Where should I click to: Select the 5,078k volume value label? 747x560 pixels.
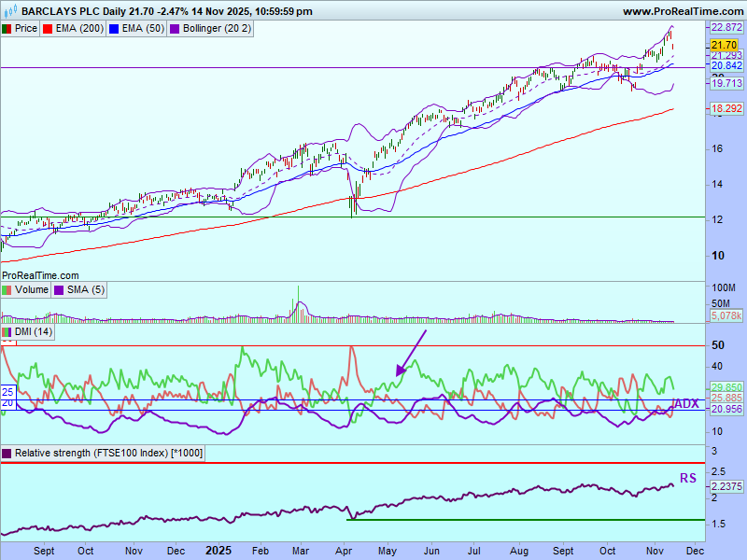point(726,316)
